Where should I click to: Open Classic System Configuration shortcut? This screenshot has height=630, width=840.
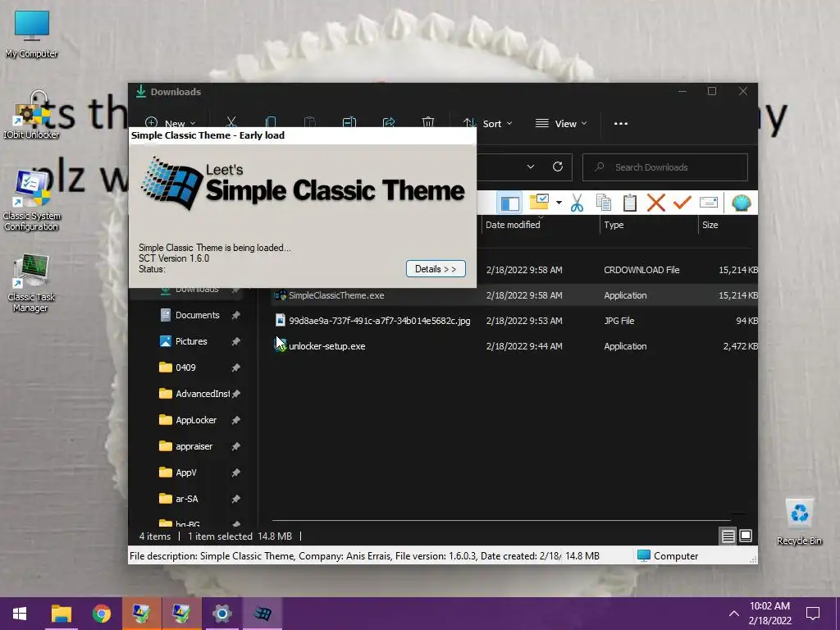point(32,200)
